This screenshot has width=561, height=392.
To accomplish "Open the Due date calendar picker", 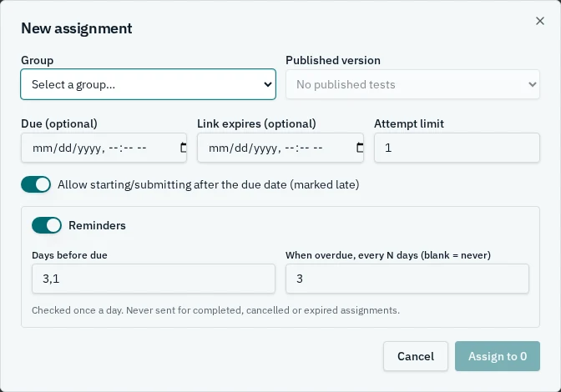I will click(x=183, y=148).
